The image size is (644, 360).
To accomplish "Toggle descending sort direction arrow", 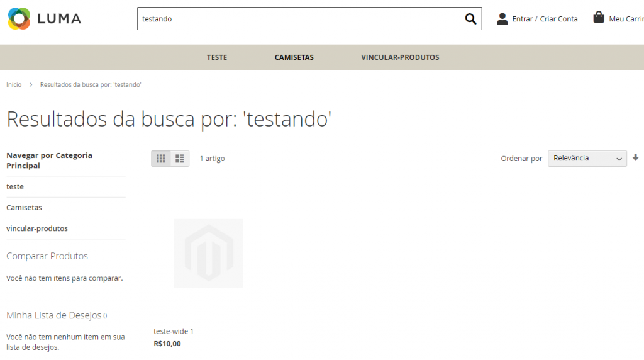I will [635, 158].
